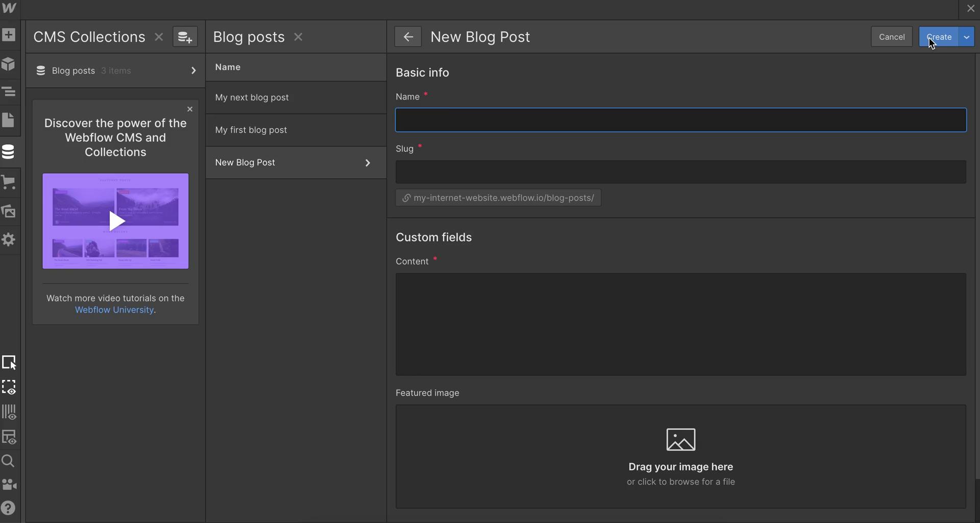The height and width of the screenshot is (523, 980).
Task: Toggle the dashed box element edges view
Action: coord(9,387)
